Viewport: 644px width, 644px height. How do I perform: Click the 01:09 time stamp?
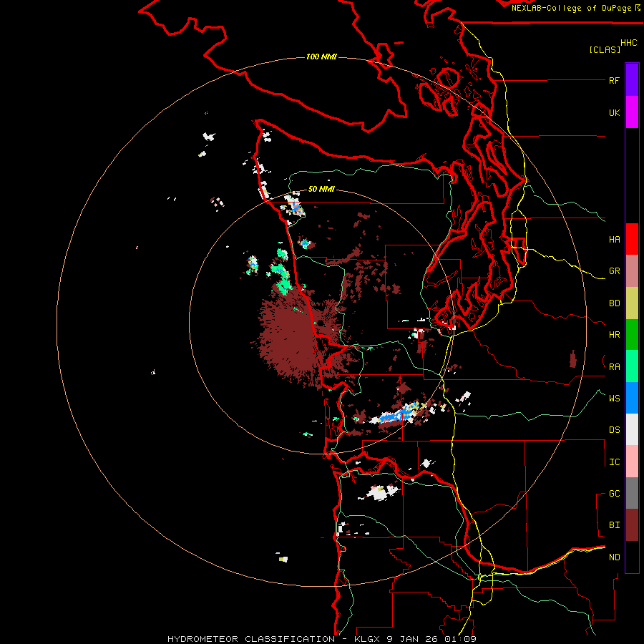tap(462, 639)
